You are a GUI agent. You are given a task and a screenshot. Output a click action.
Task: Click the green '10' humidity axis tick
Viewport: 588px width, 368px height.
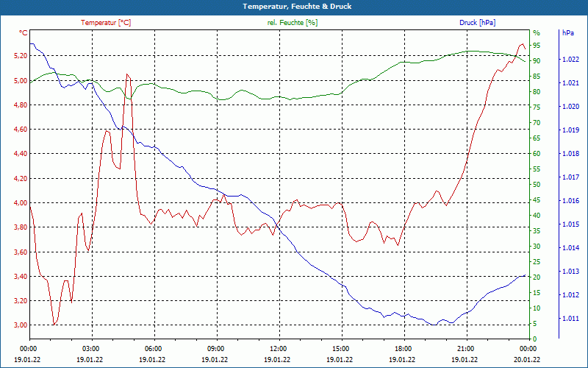537,308
